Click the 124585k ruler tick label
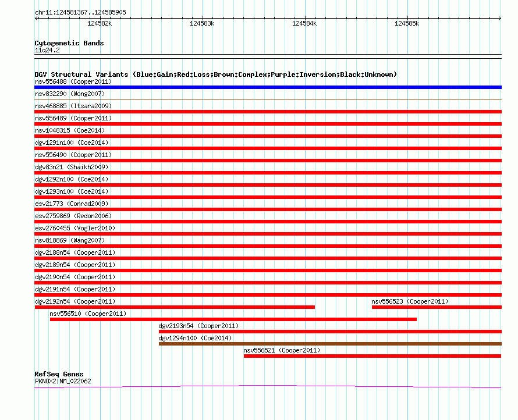Screen dimensions: 518x420 click(x=407, y=23)
